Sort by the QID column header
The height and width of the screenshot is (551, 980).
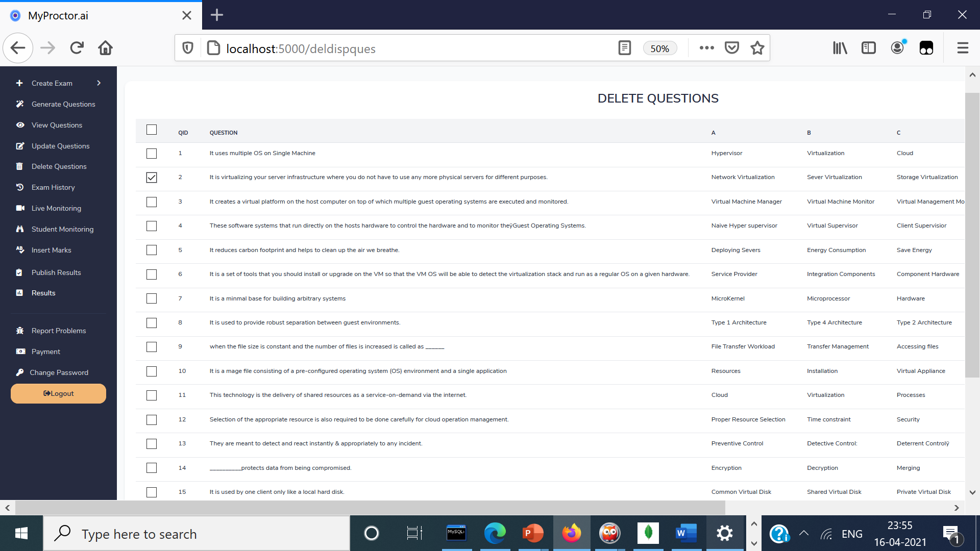pos(183,133)
